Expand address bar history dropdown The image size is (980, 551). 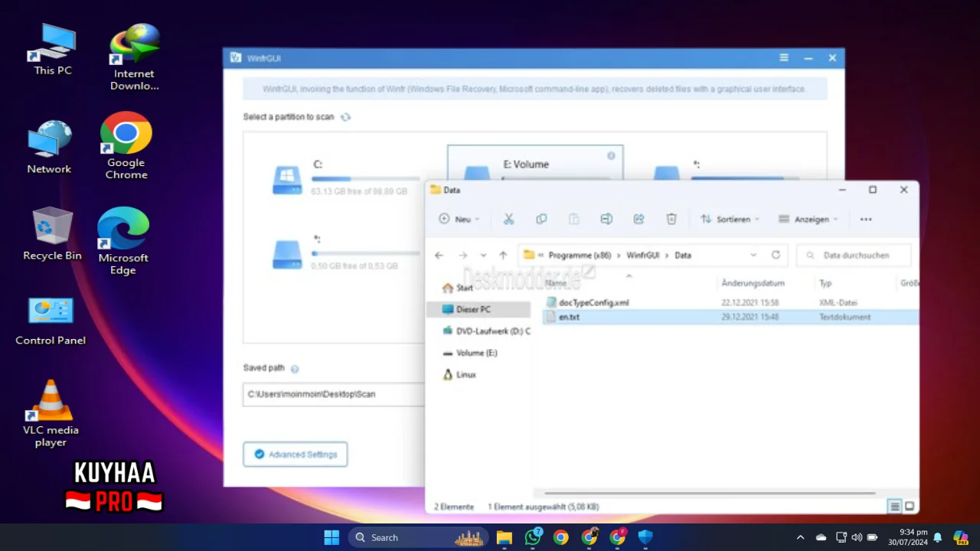[x=753, y=255]
